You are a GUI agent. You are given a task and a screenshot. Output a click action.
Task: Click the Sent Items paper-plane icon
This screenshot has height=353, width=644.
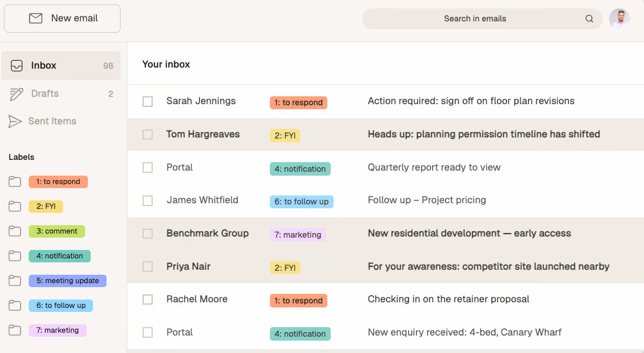(15, 122)
